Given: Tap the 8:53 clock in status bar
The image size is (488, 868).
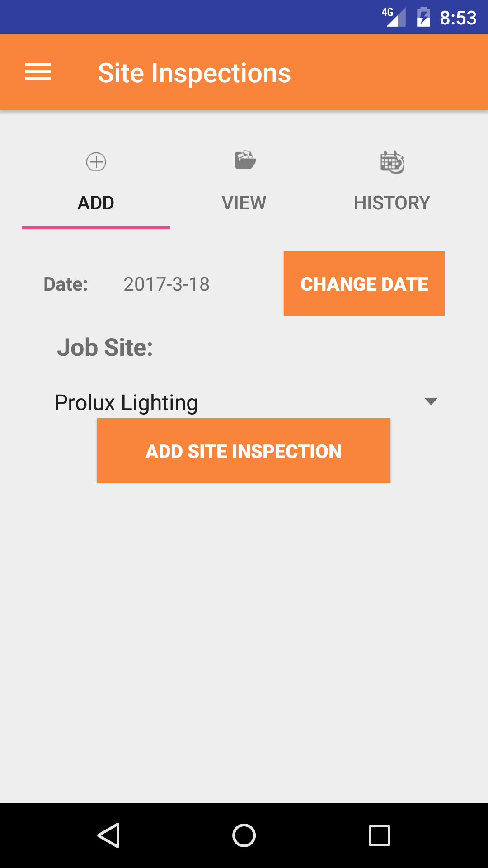Looking at the screenshot, I should coord(458,18).
